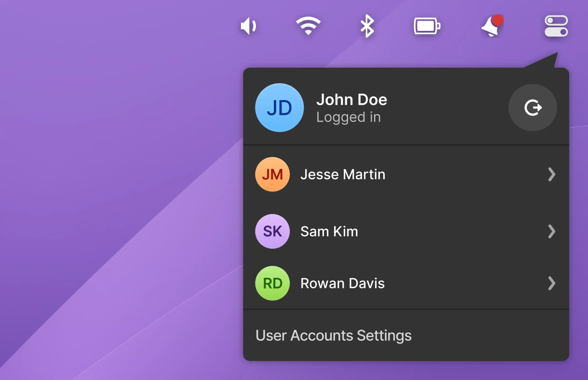Click Jesse Martin's JM avatar
588x380 pixels.
click(272, 174)
